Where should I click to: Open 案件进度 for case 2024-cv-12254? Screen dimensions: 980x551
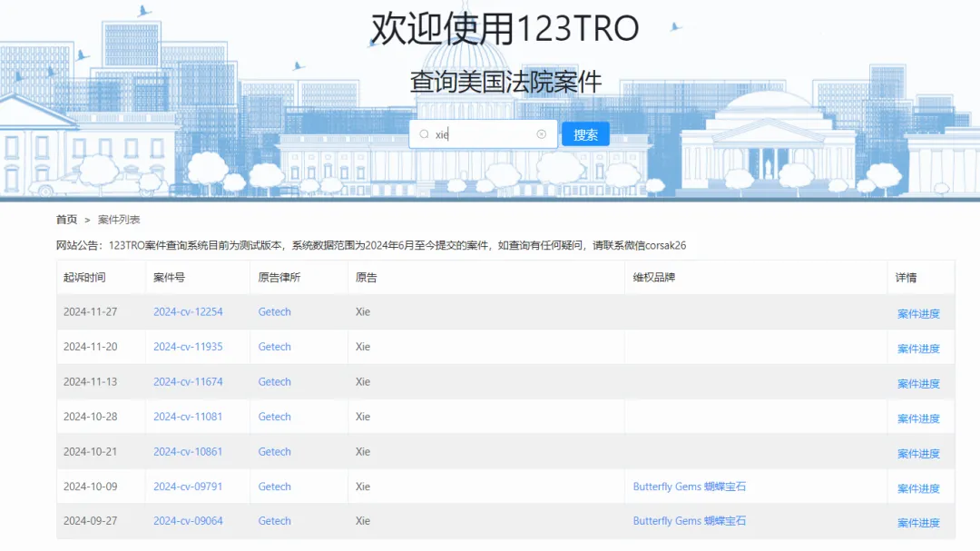[918, 313]
